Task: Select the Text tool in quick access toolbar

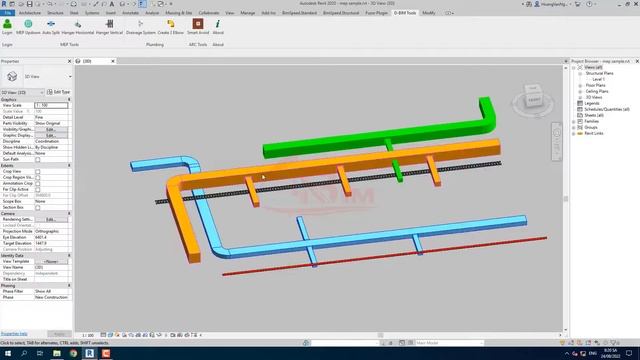Action: coord(111,4)
